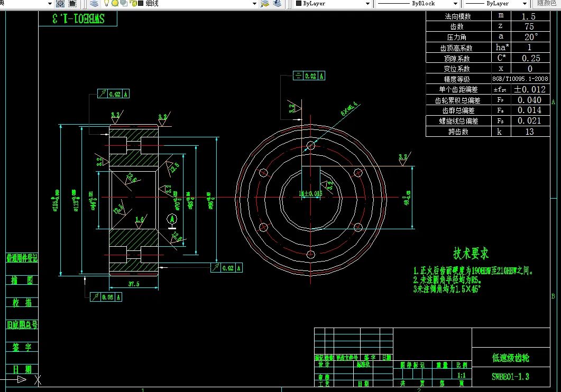Select the 0.021 helix deviation value
This screenshot has width=561, height=392.
pyautogui.click(x=529, y=121)
